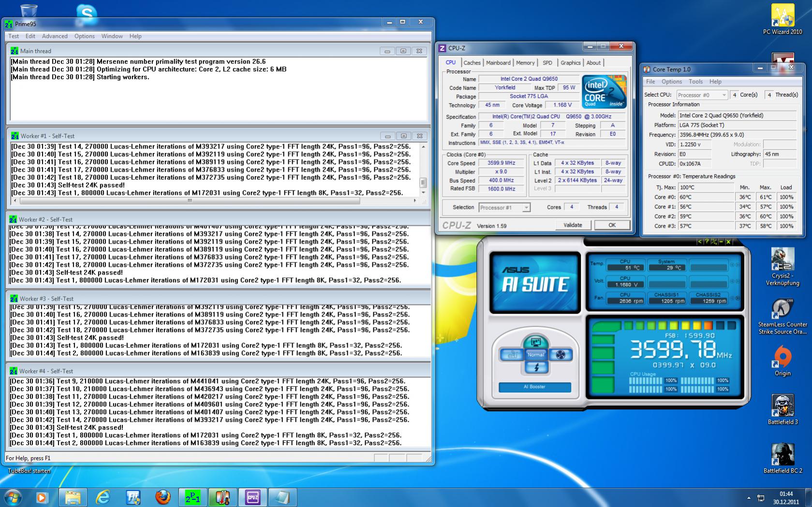Open Windows Media Player from the taskbar

(42, 497)
